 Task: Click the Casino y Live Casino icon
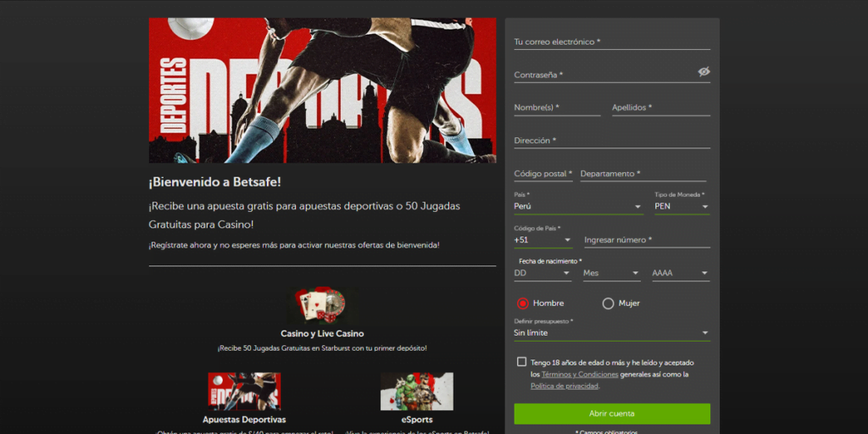pyautogui.click(x=320, y=305)
